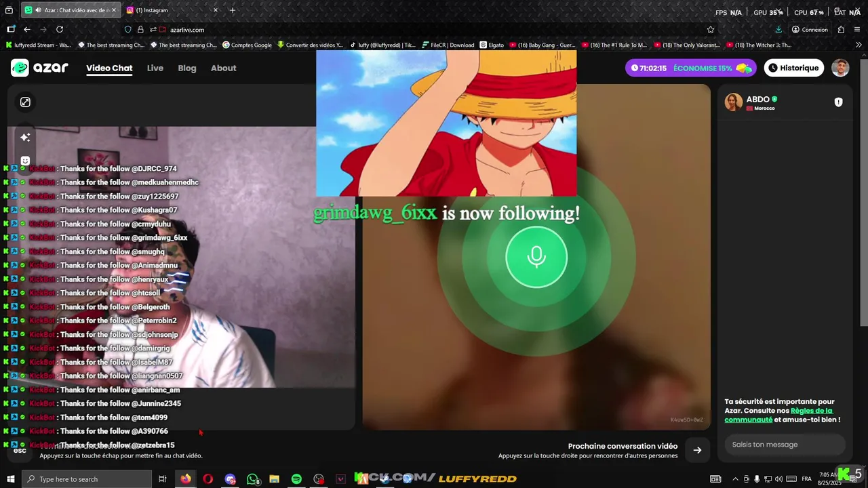Open Spotify from the taskbar
868x488 pixels.
click(x=296, y=479)
